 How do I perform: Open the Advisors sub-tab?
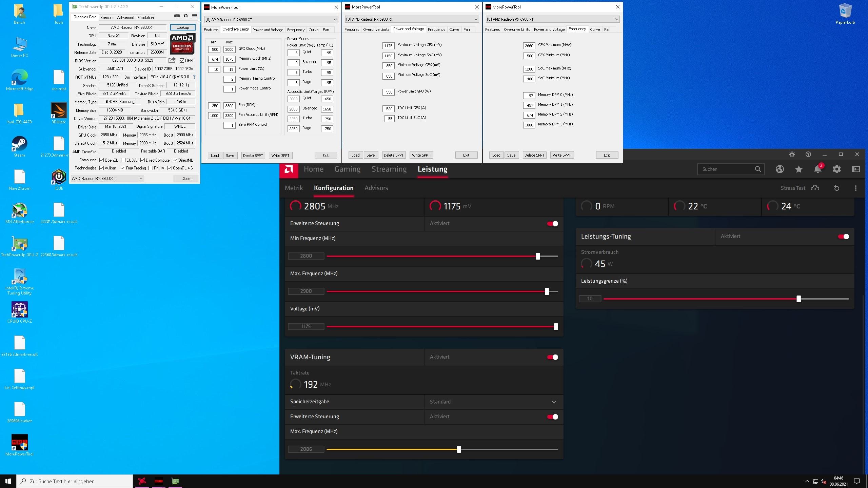(x=376, y=188)
